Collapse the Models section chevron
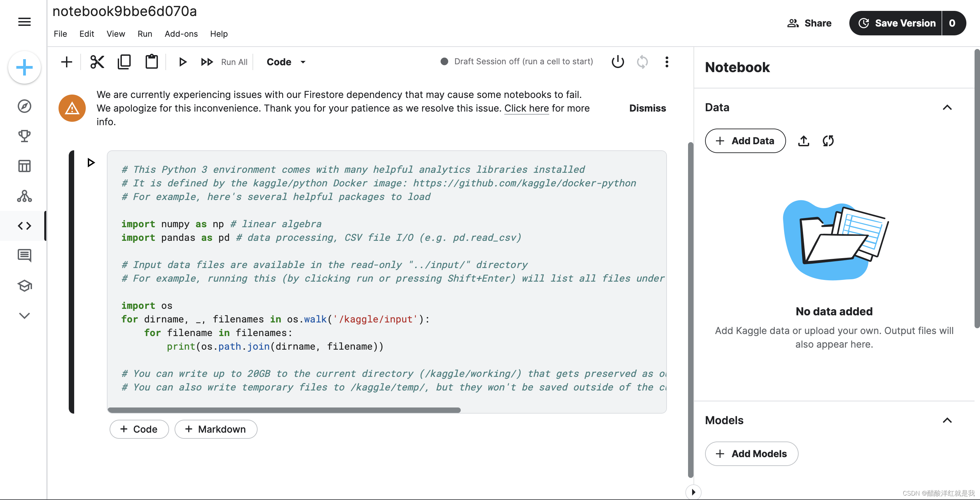 click(x=947, y=420)
